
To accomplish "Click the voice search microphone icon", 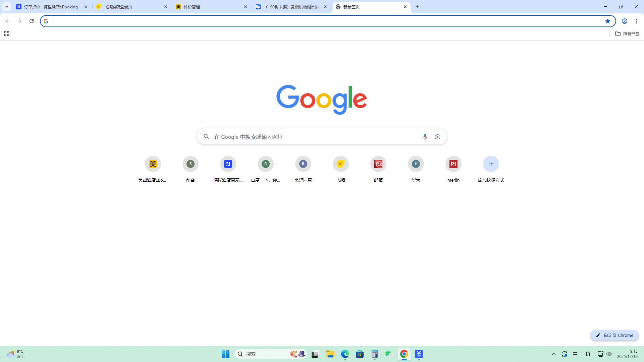I will coord(425,136).
